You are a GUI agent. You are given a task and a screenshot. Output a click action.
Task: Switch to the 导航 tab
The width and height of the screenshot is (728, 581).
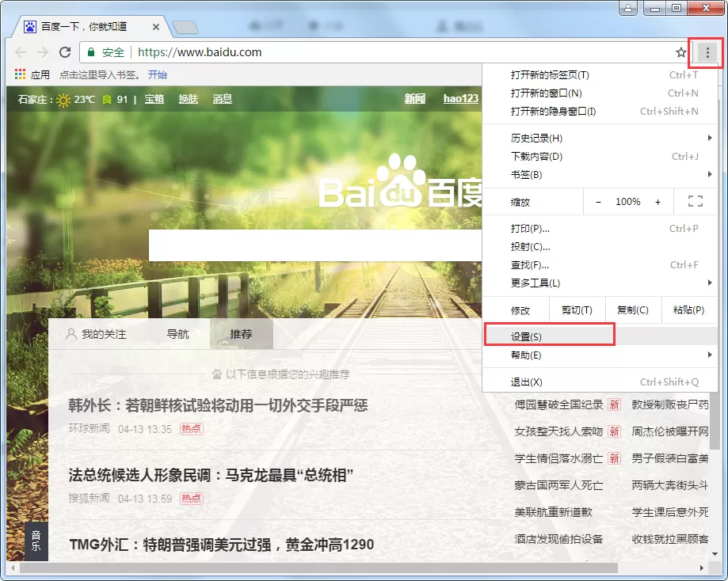pos(177,334)
